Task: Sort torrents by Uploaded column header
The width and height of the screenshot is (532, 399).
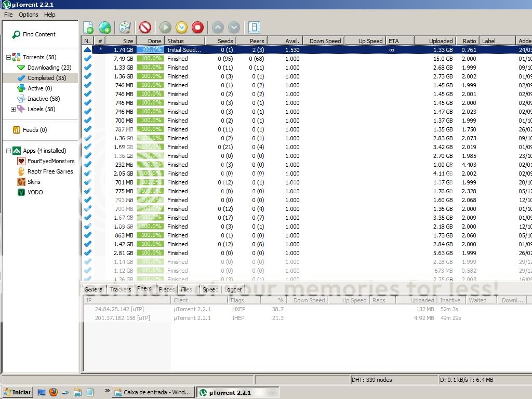Action: click(435, 41)
